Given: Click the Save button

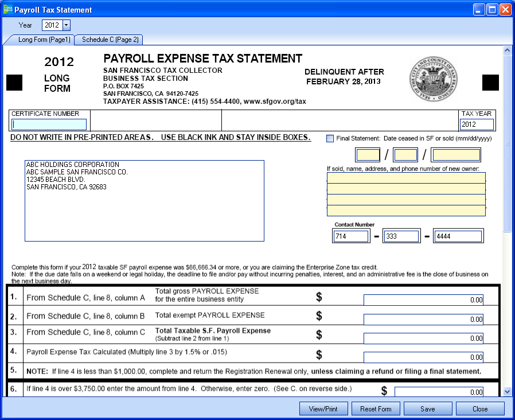Looking at the screenshot, I should [x=427, y=409].
